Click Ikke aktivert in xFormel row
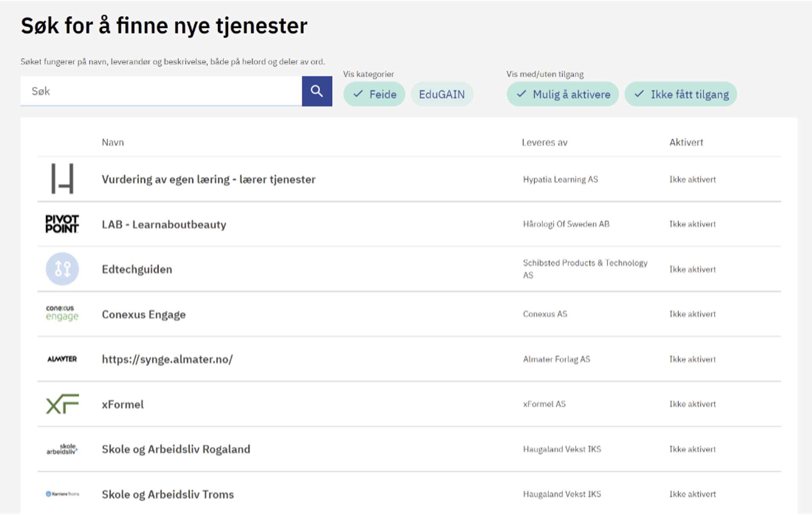 pos(693,404)
